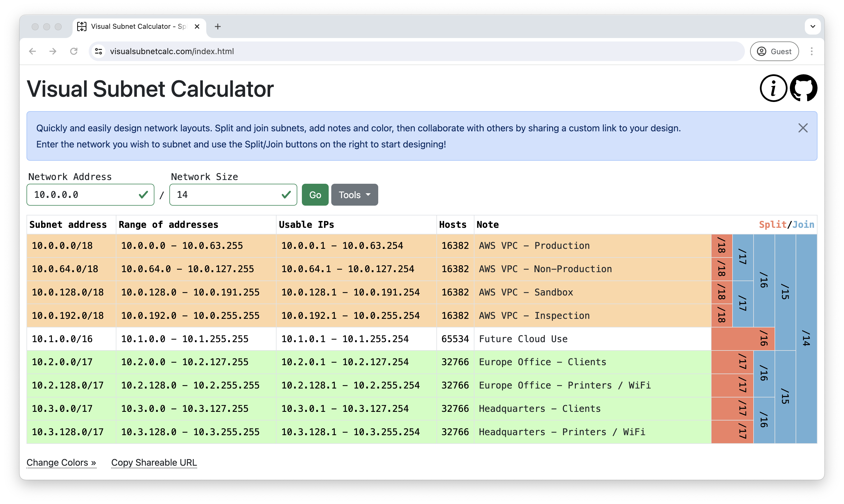Click the Split header label
Viewport: 844px width, 504px height.
point(773,224)
